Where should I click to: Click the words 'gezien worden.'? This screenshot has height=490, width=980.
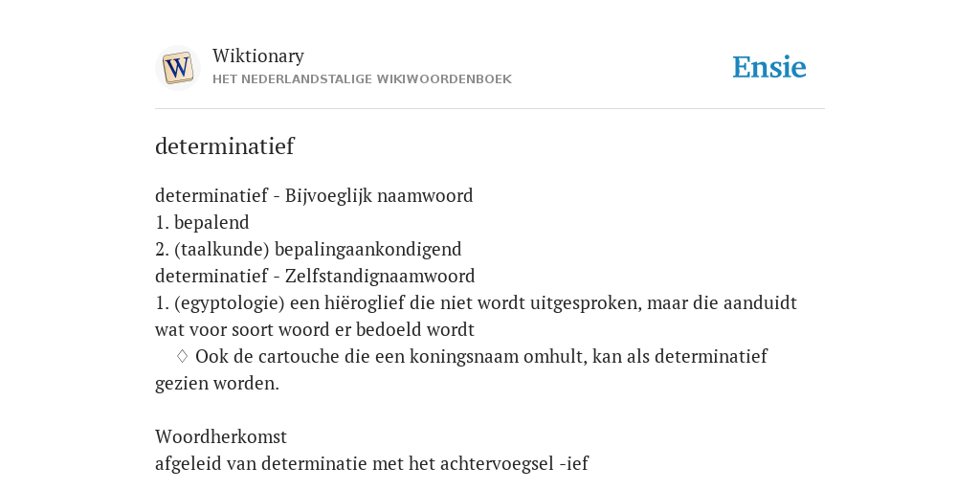pyautogui.click(x=217, y=383)
